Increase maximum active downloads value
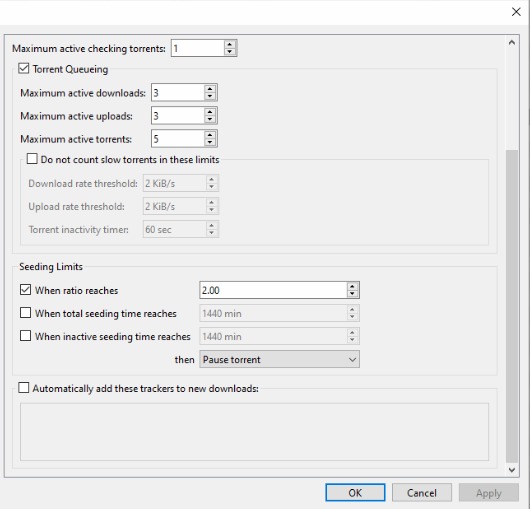 [210, 89]
